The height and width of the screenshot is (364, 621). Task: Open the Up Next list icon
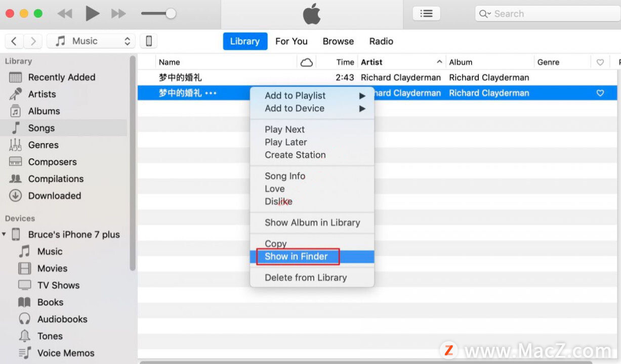tap(427, 14)
